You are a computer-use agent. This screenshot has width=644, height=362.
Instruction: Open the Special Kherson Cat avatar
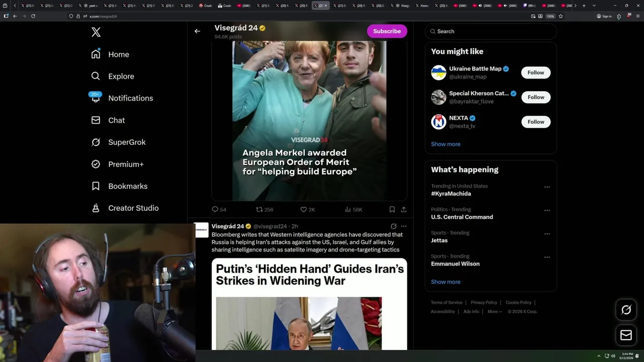(439, 97)
